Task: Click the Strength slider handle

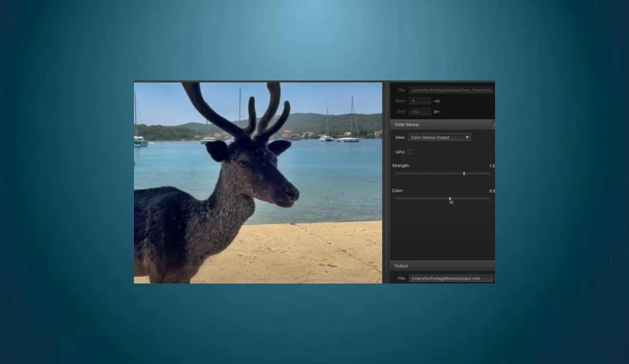Action: (x=464, y=174)
